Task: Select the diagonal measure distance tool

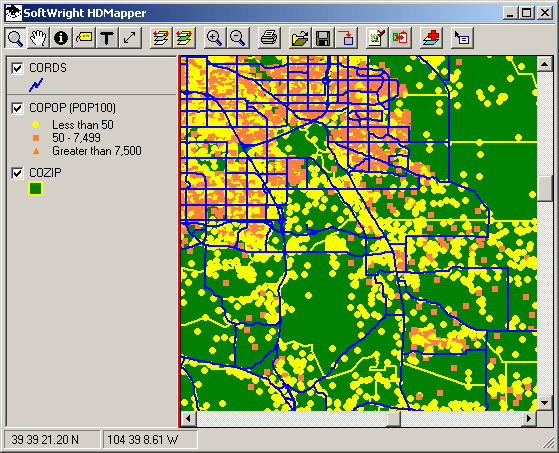Action: coord(130,38)
